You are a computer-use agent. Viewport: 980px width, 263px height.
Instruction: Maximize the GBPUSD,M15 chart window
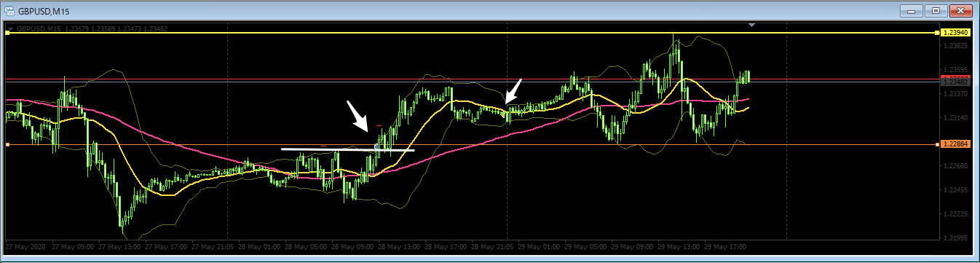[x=936, y=10]
